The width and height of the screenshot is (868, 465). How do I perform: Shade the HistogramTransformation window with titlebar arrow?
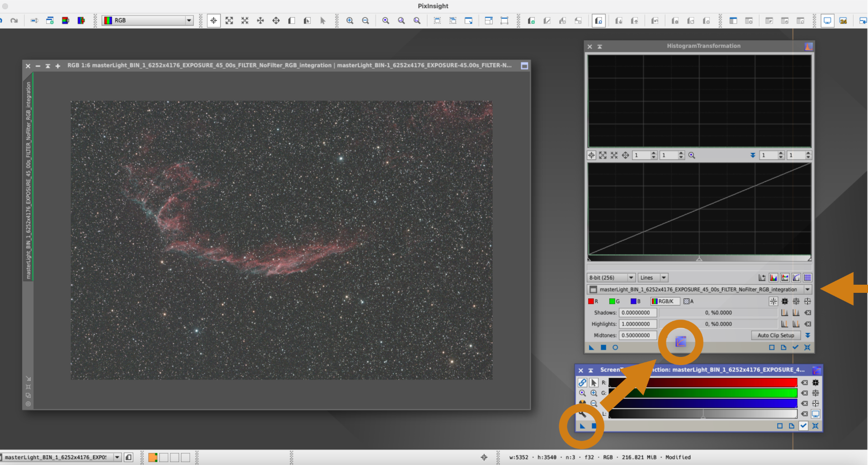[600, 47]
